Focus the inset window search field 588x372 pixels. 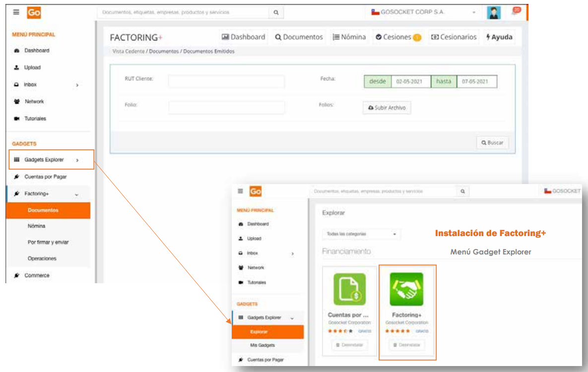(383, 191)
